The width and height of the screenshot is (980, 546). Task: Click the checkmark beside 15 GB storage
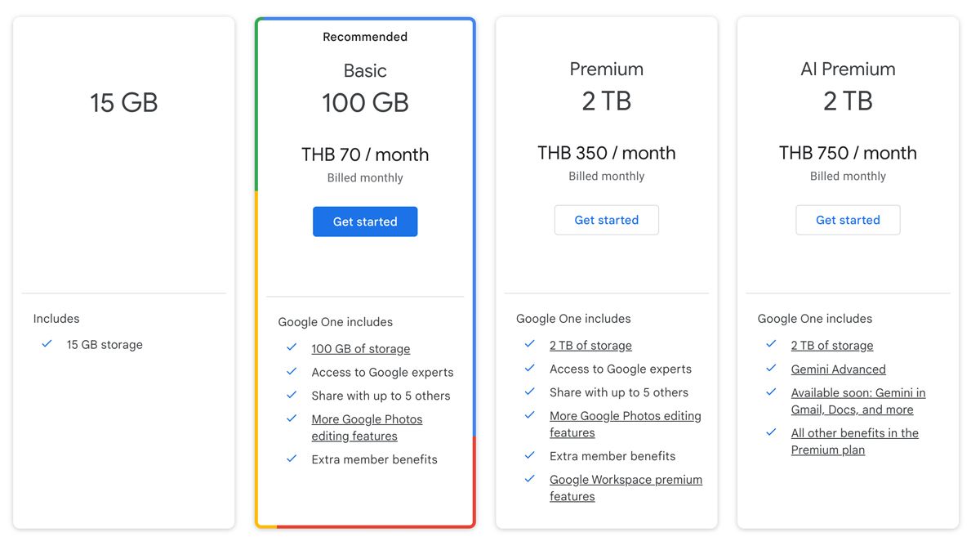coord(47,344)
